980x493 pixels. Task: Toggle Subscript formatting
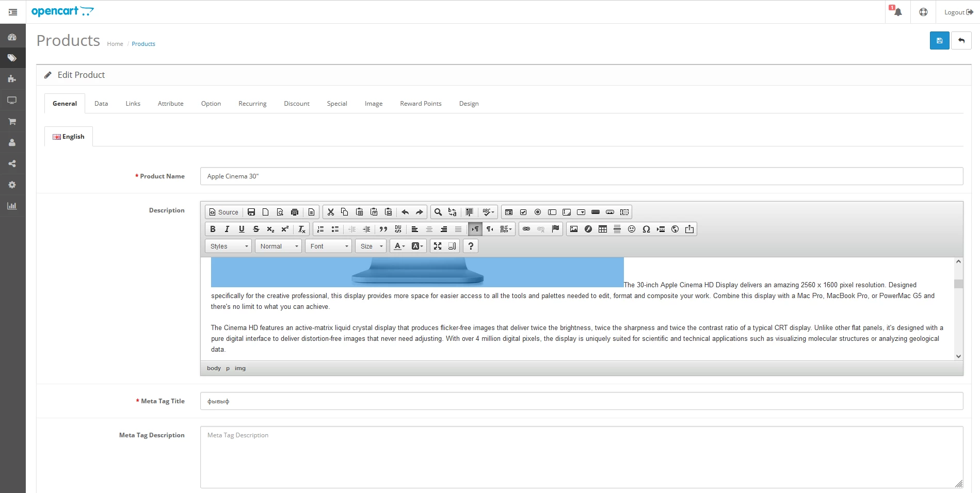(270, 229)
